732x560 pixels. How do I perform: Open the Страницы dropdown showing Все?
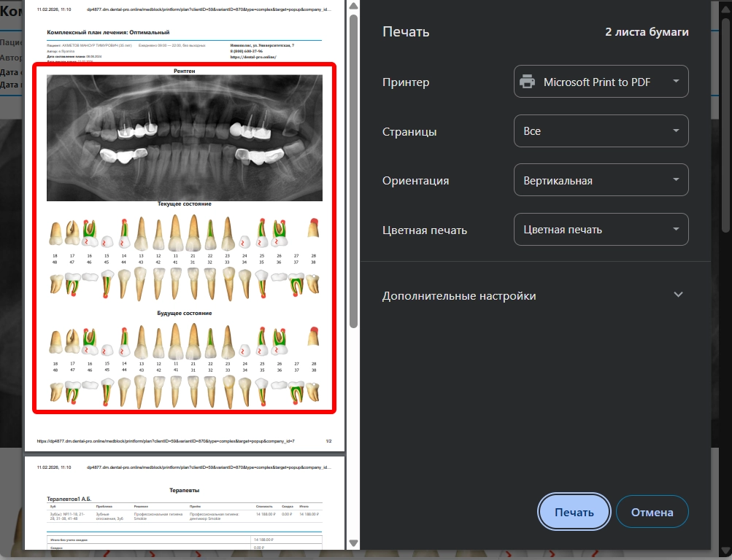tap(601, 131)
